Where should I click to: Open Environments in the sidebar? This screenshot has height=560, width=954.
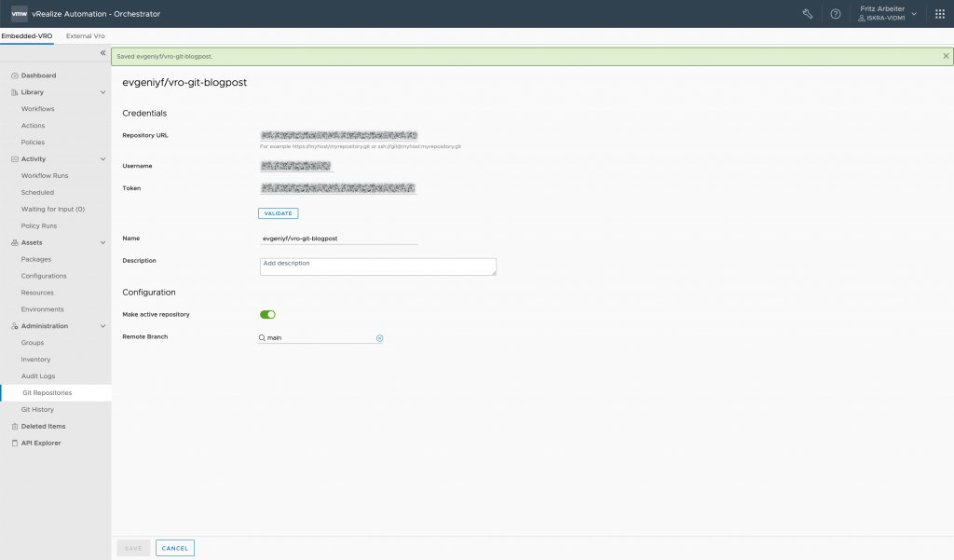(x=42, y=310)
